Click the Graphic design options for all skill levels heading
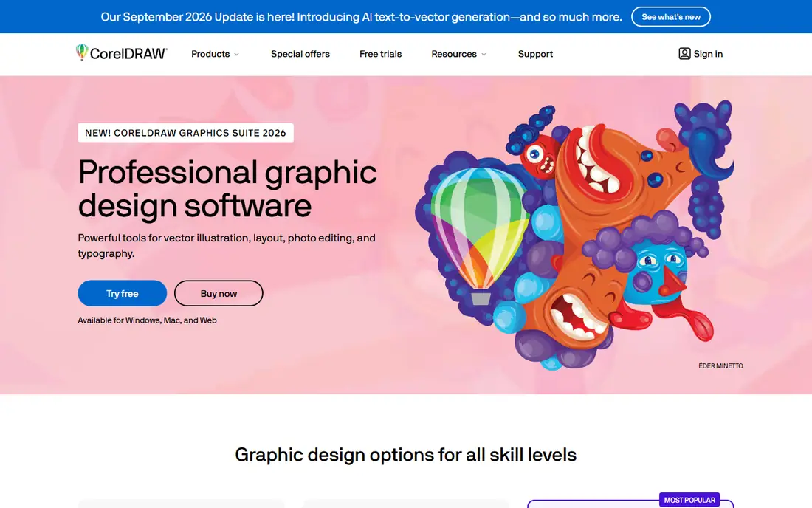Viewport: 812px width, 508px height. (x=405, y=455)
